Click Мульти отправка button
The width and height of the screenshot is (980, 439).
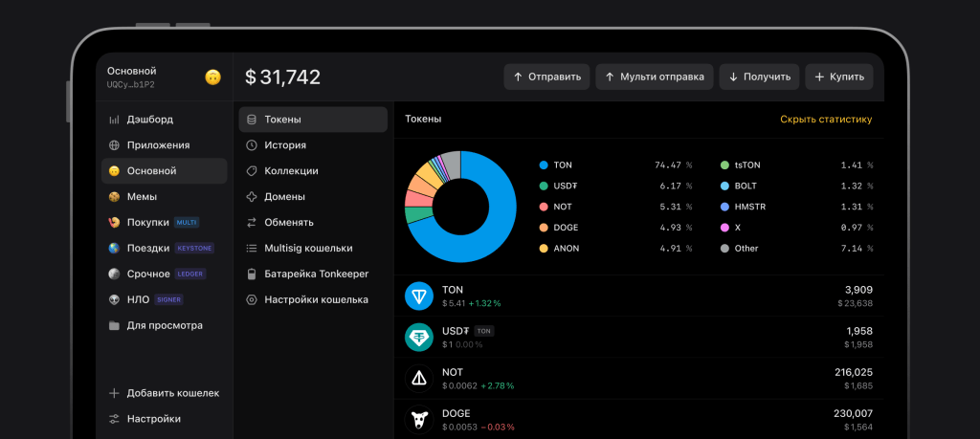655,77
